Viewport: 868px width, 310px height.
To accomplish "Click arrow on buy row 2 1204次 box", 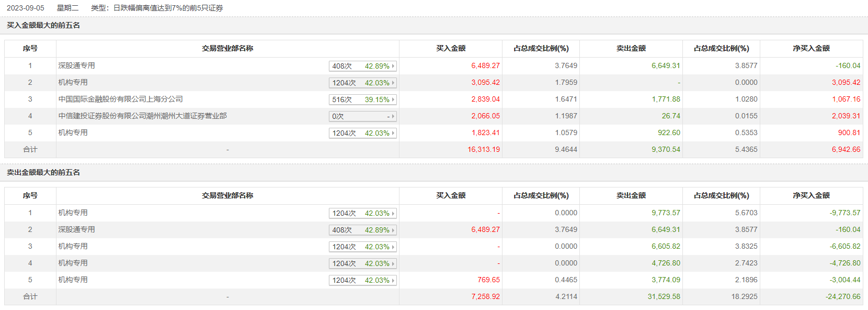I will point(393,83).
